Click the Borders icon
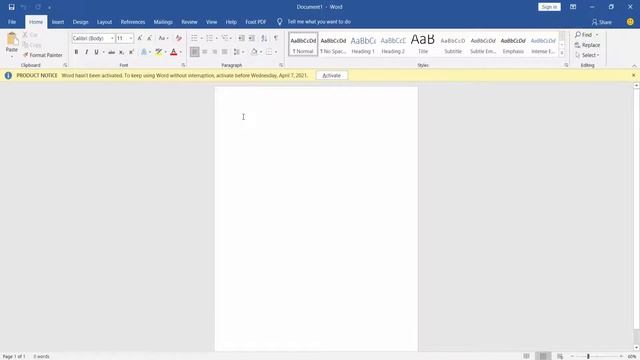 (x=269, y=52)
